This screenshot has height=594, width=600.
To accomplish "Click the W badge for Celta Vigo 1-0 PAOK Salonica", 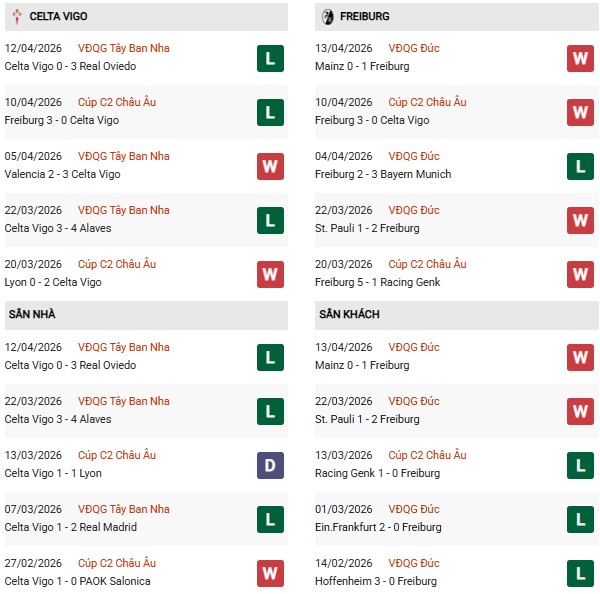I will pos(270,572).
